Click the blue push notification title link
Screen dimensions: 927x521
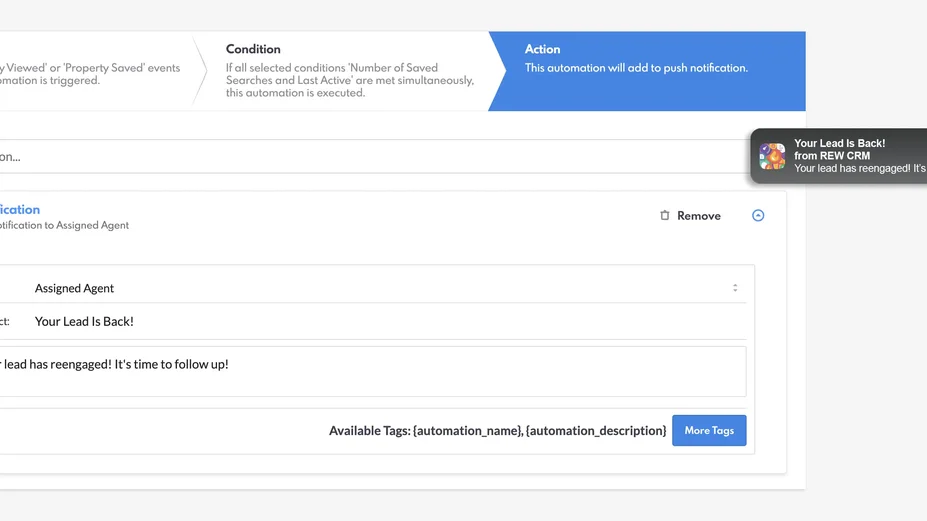click(20, 209)
